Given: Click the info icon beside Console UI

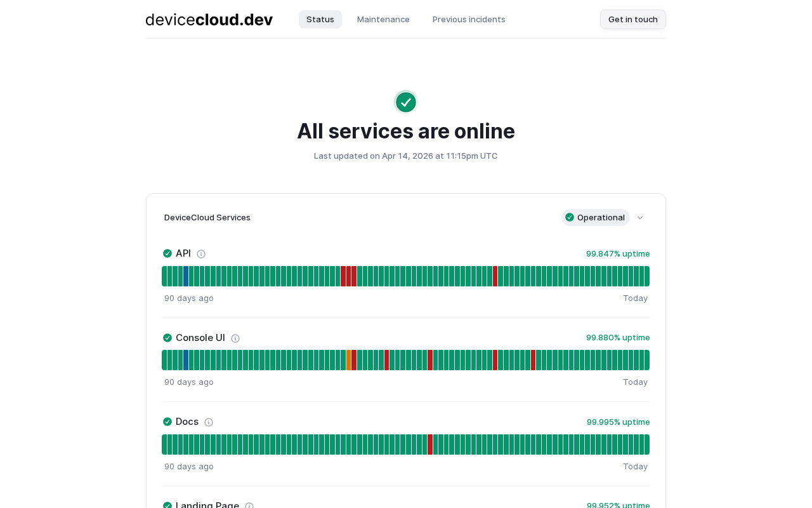Looking at the screenshot, I should pos(235,338).
